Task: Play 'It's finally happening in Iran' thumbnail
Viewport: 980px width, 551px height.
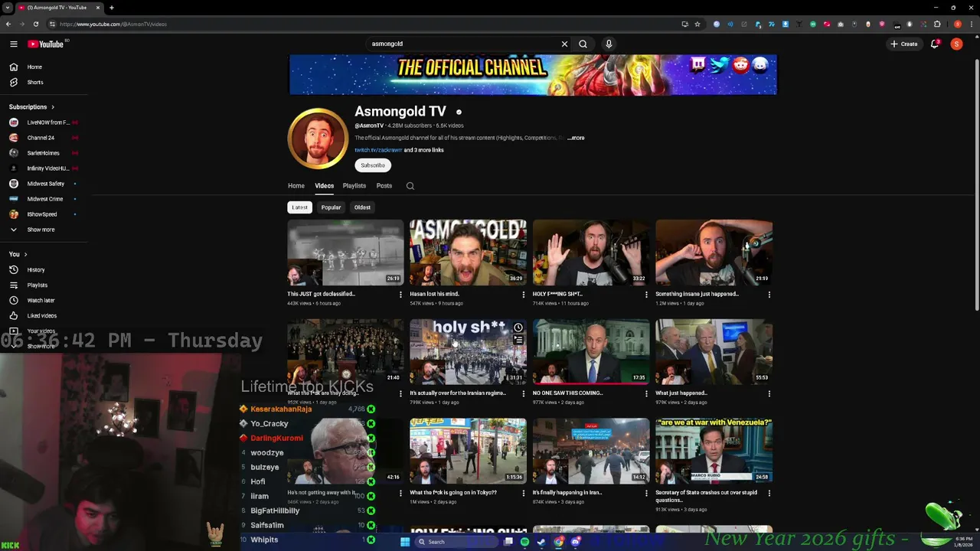Action: [x=591, y=451]
